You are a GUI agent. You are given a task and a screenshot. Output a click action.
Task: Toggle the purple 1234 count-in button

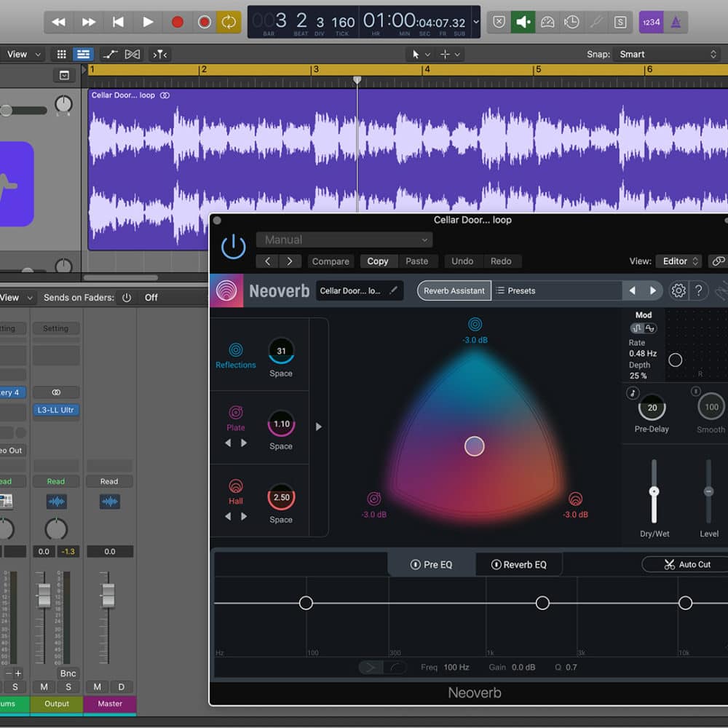click(x=651, y=22)
